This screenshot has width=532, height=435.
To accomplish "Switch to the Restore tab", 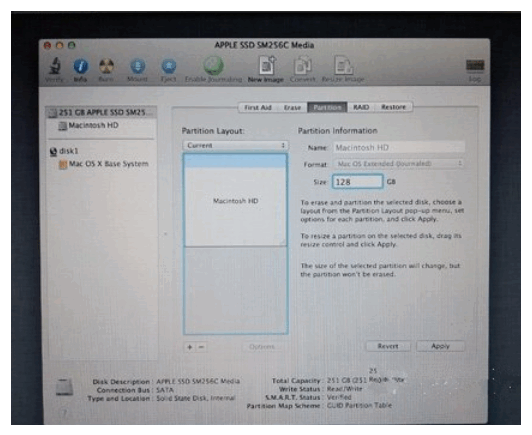I will click(x=394, y=107).
